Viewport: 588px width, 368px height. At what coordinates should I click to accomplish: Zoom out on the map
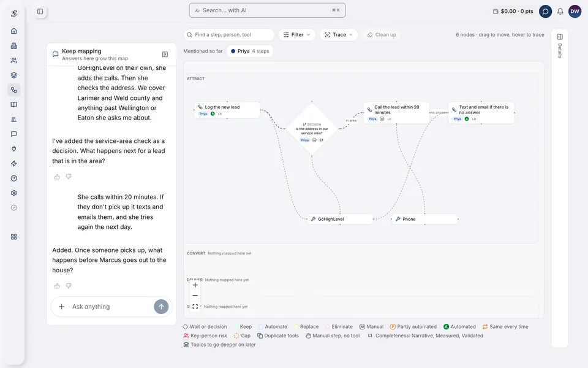pyautogui.click(x=195, y=296)
